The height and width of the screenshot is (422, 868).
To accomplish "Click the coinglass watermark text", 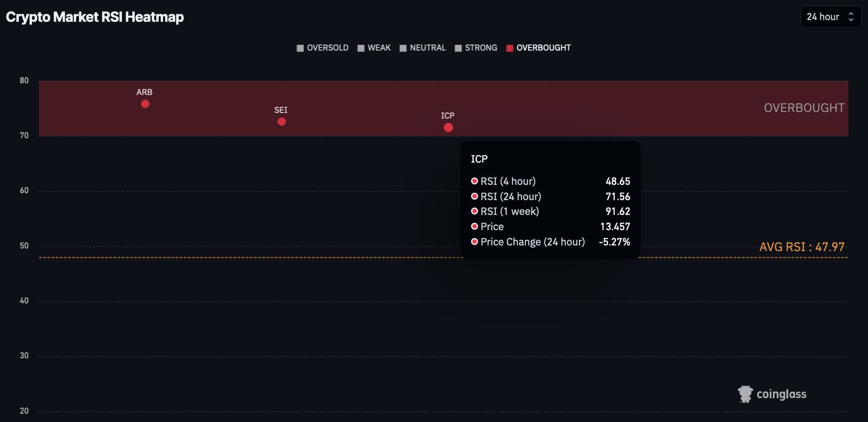I will click(x=781, y=394).
